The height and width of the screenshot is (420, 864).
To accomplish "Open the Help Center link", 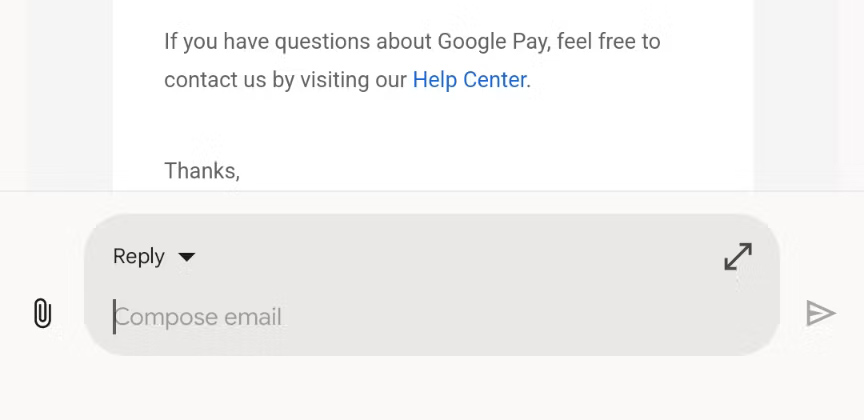I will click(469, 80).
